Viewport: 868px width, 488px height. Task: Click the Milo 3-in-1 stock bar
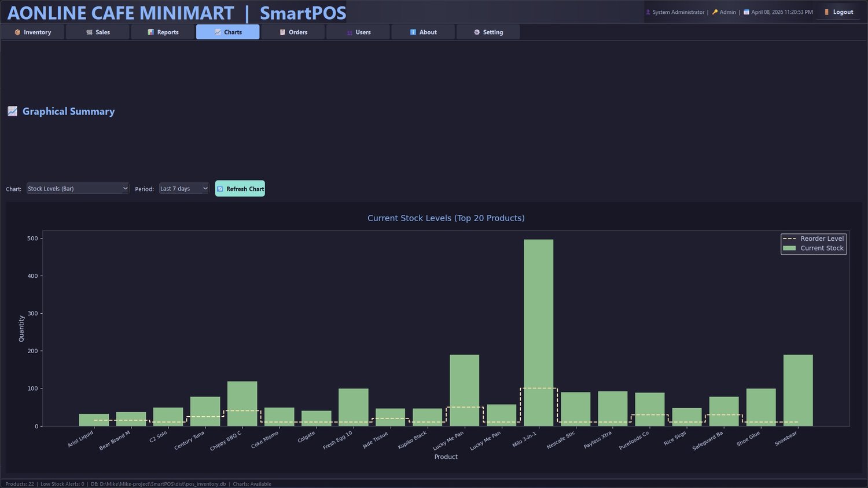pyautogui.click(x=539, y=333)
